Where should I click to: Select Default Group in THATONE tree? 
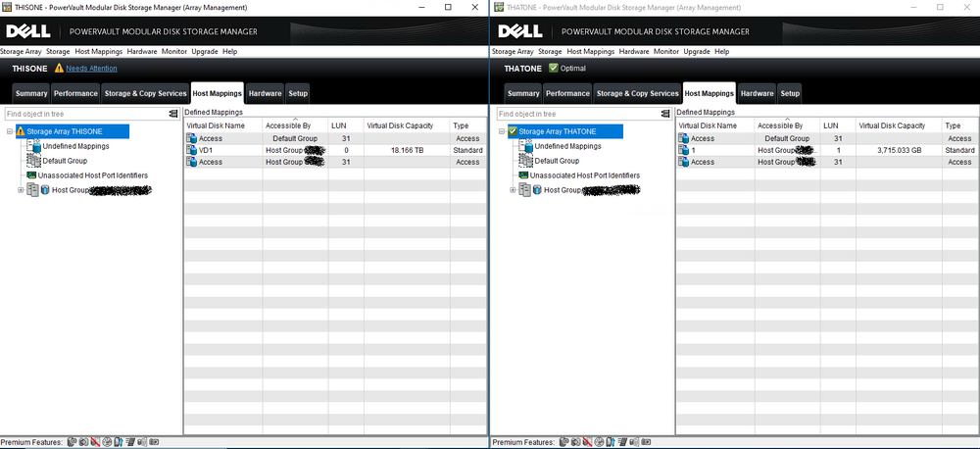click(557, 161)
